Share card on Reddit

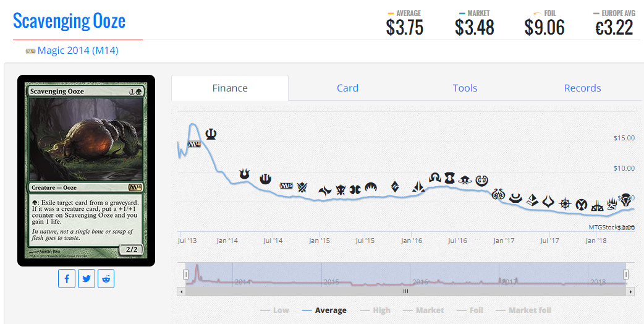click(x=106, y=279)
